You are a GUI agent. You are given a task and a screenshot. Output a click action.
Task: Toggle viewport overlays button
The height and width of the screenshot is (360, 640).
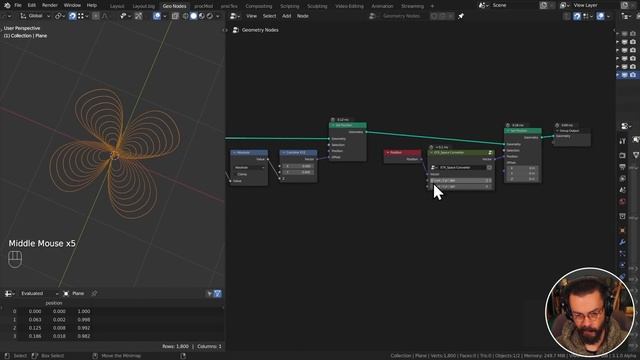157,16
